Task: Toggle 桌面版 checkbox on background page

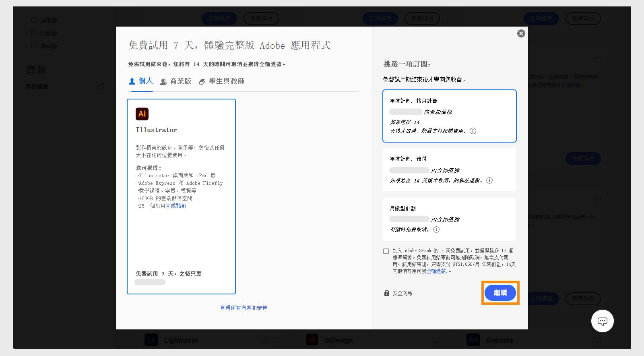Action: tap(34, 20)
